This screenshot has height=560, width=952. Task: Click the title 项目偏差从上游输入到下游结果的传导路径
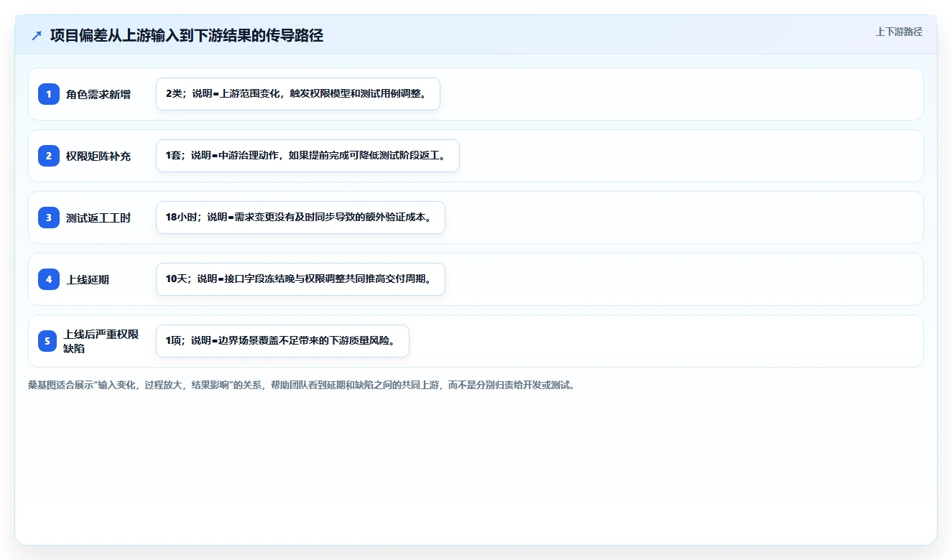coord(187,36)
